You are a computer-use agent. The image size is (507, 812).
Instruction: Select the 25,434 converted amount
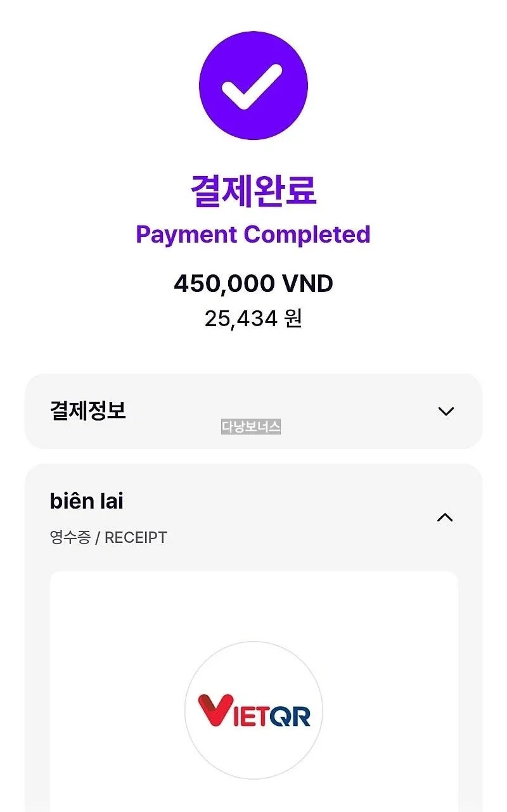241,319
